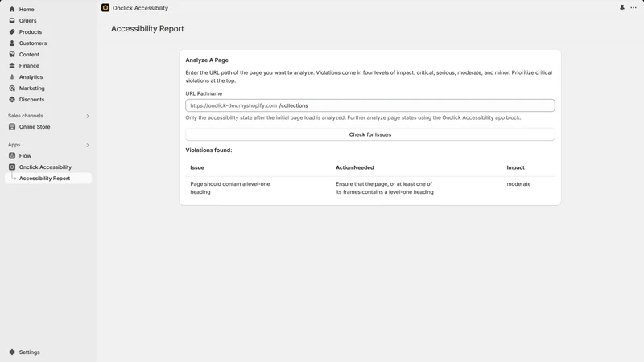Expand the Apps section chevron

pyautogui.click(x=88, y=145)
